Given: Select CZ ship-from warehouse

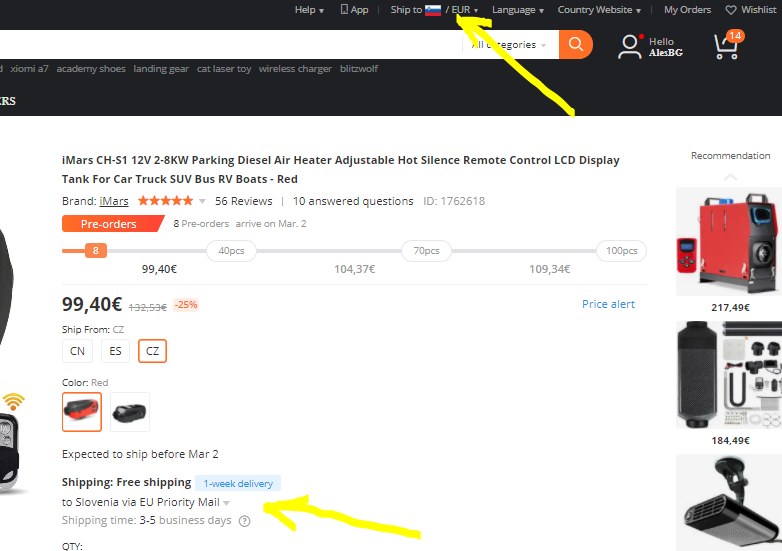Looking at the screenshot, I should pyautogui.click(x=152, y=351).
